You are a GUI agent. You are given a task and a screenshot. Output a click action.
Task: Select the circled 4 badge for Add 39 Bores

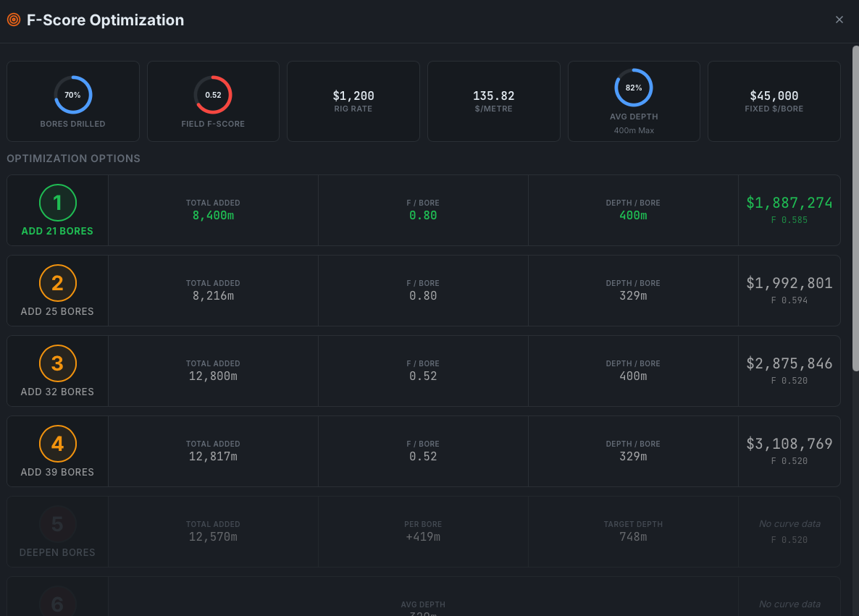(x=57, y=444)
